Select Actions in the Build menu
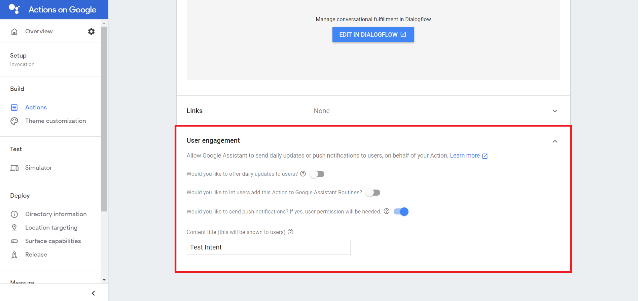The image size is (644, 301). pos(36,107)
